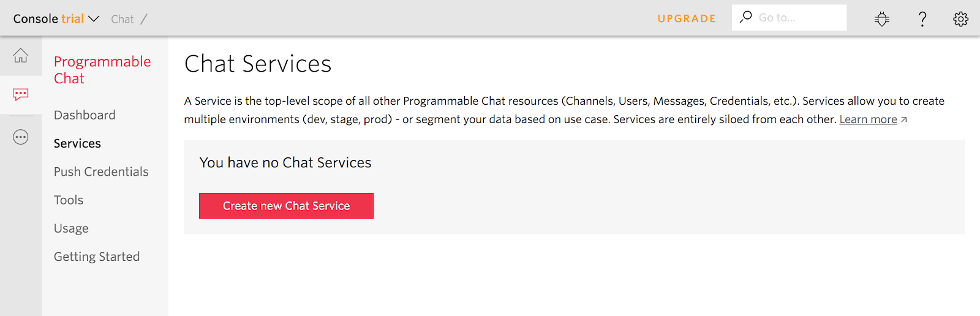Expand the Console trial dropdown arrow
980x316 pixels.
pyautogui.click(x=94, y=19)
